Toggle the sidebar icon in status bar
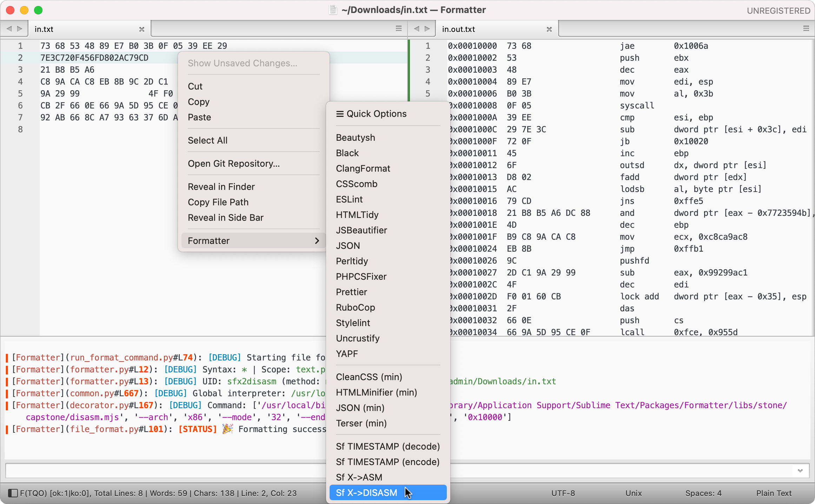Image resolution: width=815 pixels, height=504 pixels. [13, 493]
